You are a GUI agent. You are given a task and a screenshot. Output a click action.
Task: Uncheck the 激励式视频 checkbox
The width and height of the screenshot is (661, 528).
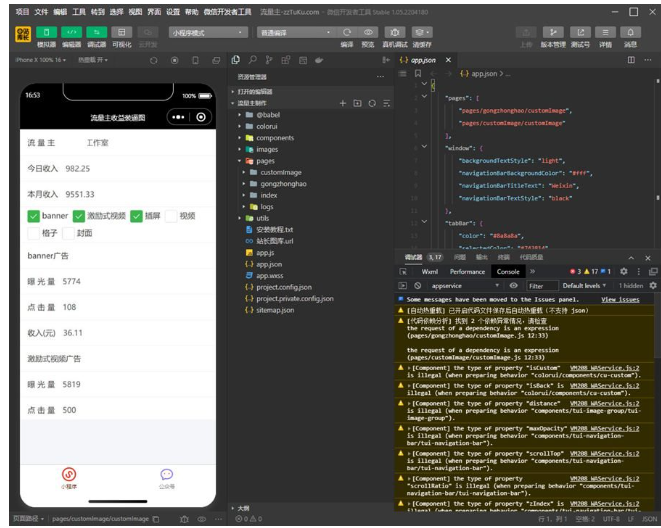(78, 216)
